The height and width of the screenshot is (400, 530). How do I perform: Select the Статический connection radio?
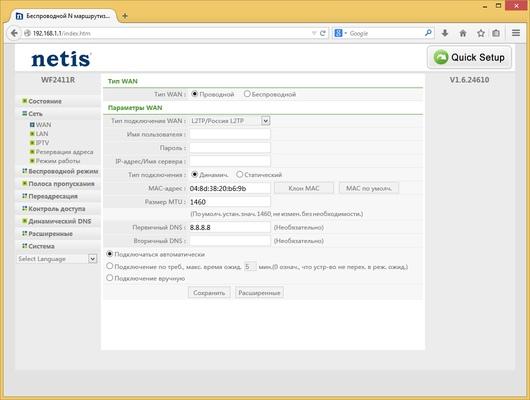point(240,174)
